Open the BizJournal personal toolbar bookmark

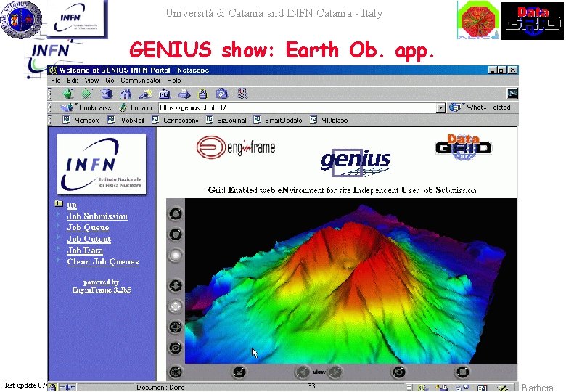[226, 120]
